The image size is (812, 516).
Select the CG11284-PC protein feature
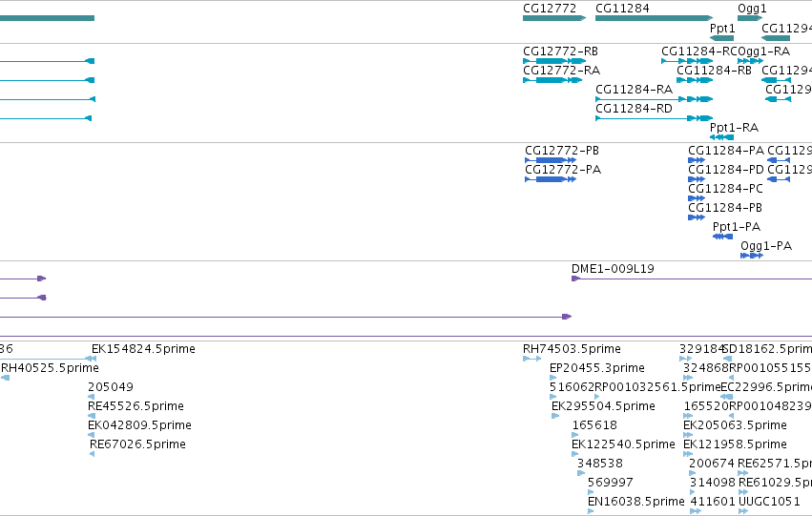696,198
